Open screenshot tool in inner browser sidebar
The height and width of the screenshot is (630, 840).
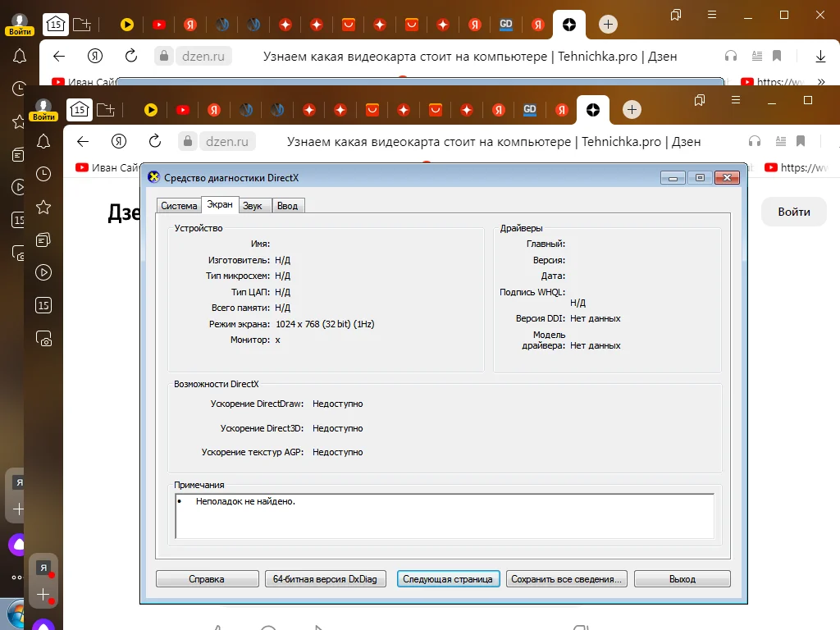click(43, 339)
